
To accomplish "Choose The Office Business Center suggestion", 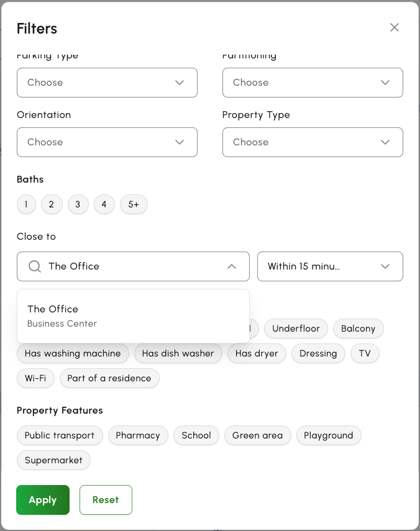I will click(x=133, y=316).
